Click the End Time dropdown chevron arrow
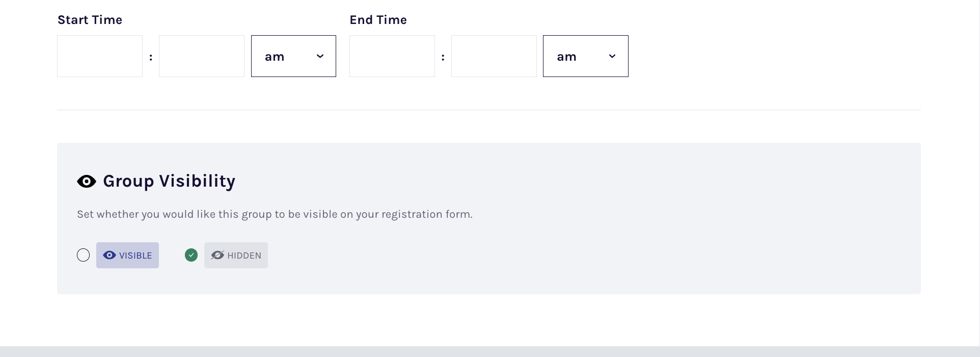Viewport: 980px width, 357px height. [612, 56]
